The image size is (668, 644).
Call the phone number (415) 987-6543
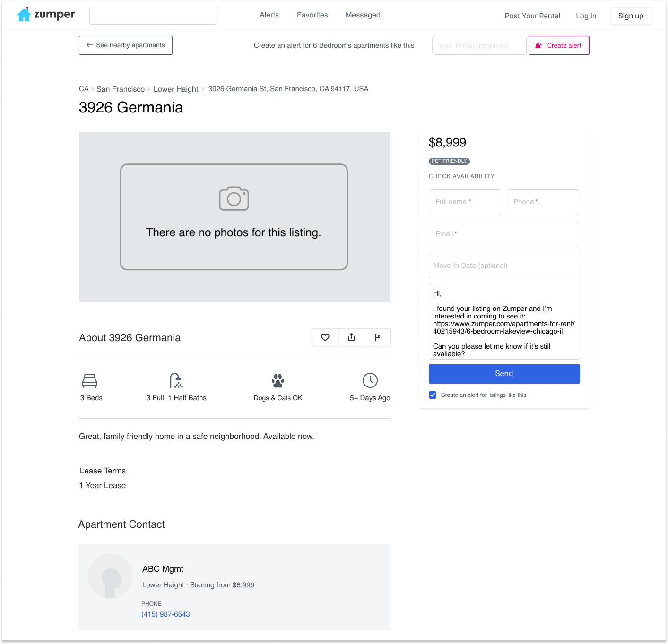coord(165,614)
